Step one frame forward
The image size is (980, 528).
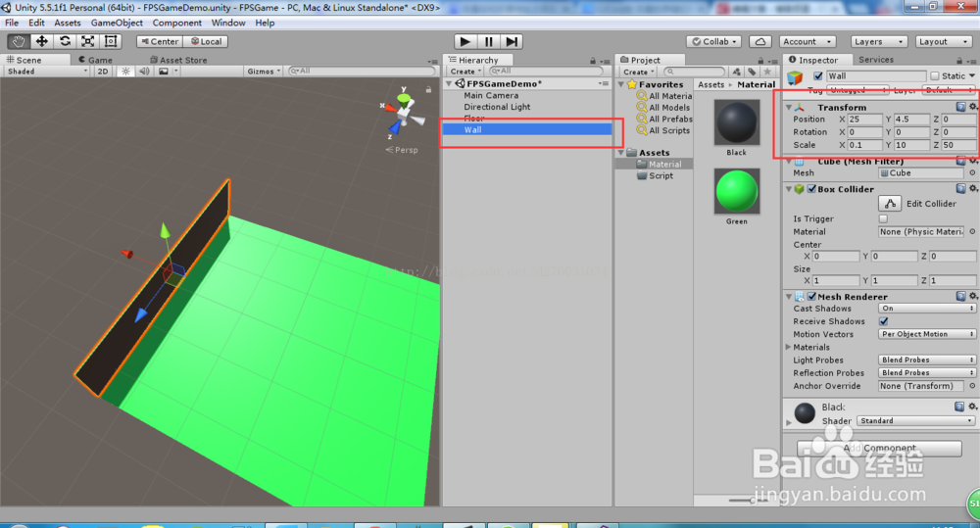point(512,41)
